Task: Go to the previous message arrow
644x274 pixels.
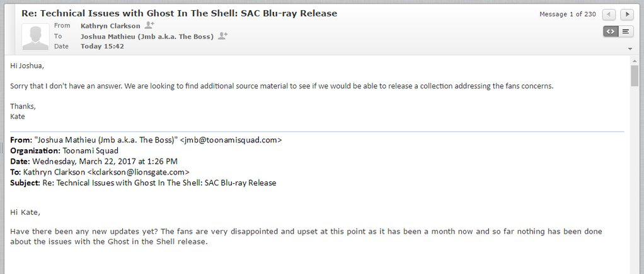Action: 609,14
